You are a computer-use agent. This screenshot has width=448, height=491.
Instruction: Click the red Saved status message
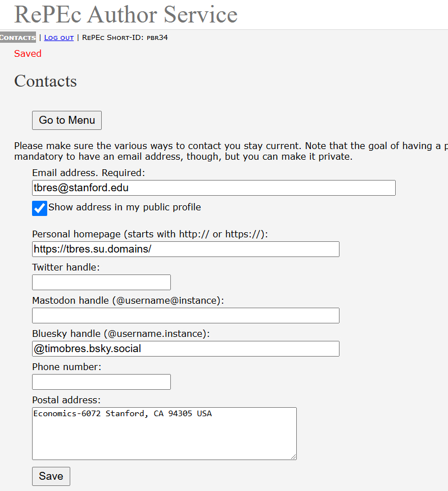28,53
